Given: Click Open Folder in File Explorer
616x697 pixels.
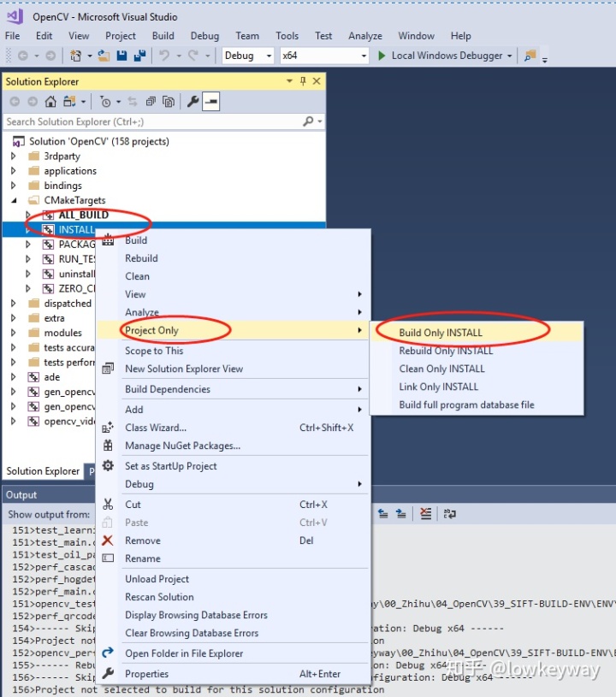Looking at the screenshot, I should (234, 653).
